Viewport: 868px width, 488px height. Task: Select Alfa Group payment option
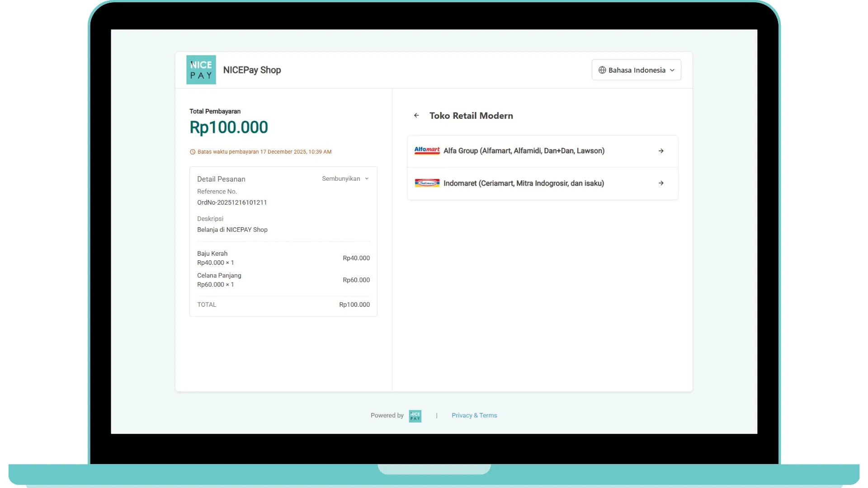tap(542, 151)
